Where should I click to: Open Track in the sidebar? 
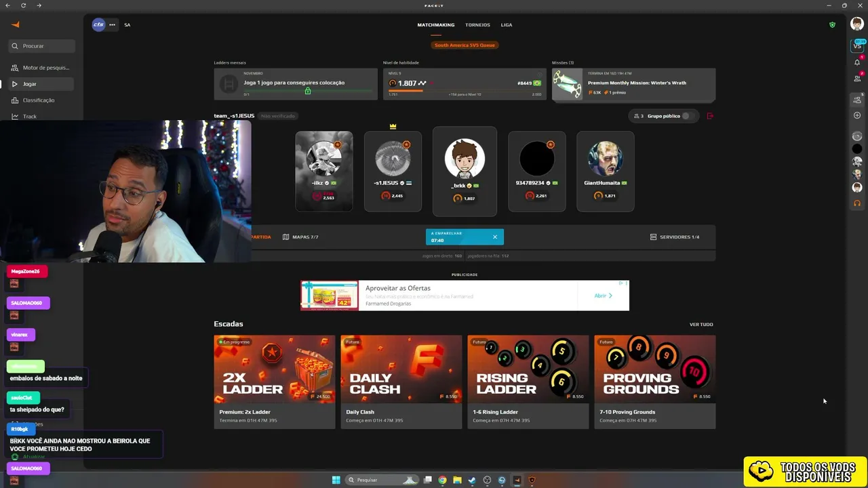41,117
